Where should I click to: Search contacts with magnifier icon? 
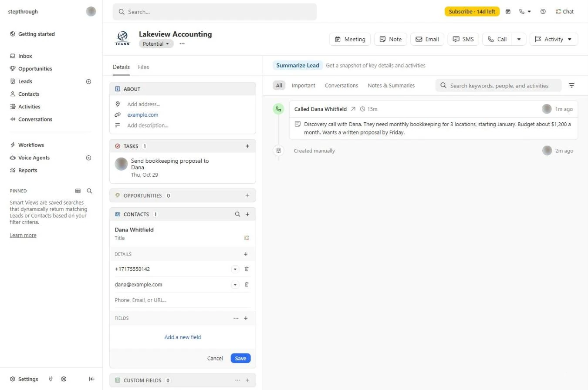point(237,214)
